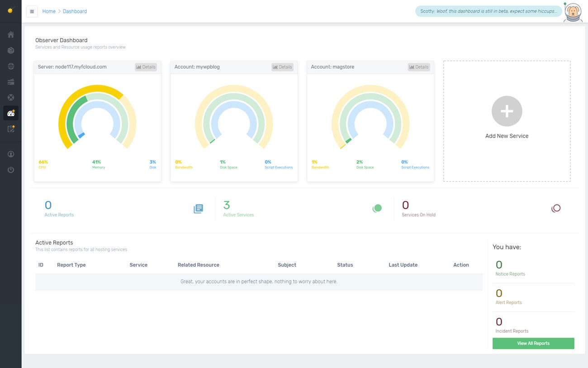Click the magstore account gauge chart

tap(370, 117)
